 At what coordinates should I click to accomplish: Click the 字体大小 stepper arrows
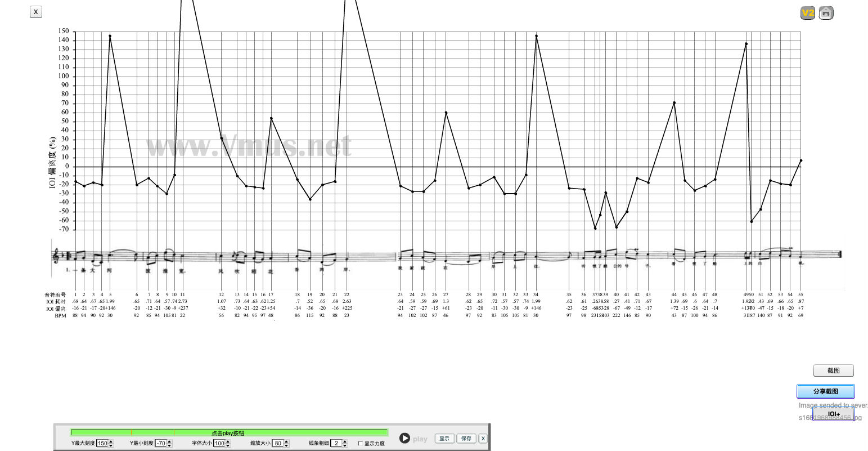(228, 444)
